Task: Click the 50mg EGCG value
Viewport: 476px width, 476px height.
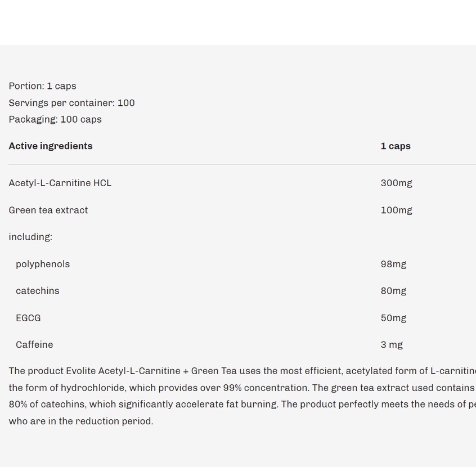Action: (x=393, y=318)
